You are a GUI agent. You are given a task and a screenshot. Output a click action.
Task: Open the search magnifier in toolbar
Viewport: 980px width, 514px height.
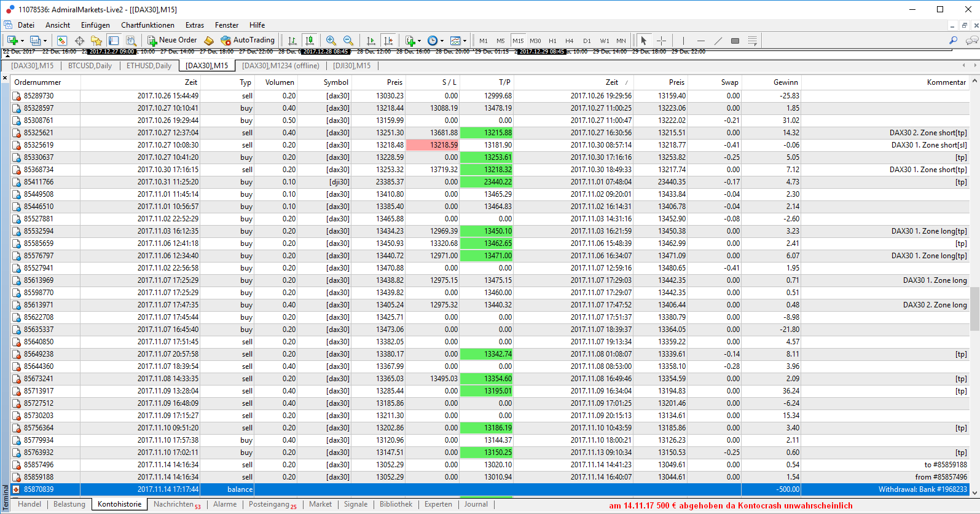pos(953,41)
